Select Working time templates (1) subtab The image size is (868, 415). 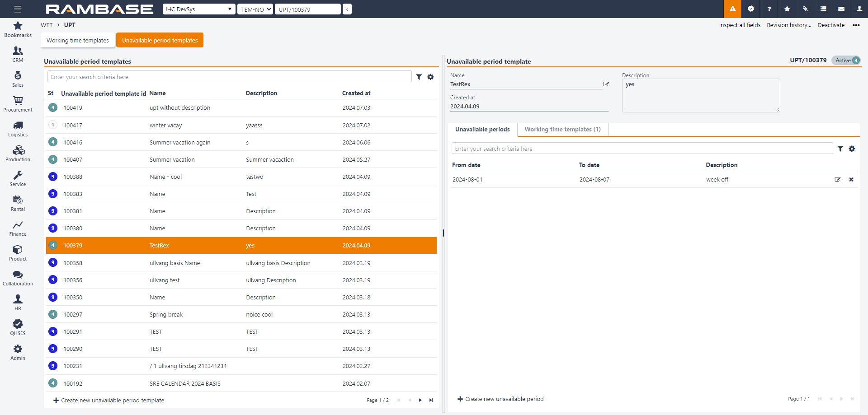point(562,130)
